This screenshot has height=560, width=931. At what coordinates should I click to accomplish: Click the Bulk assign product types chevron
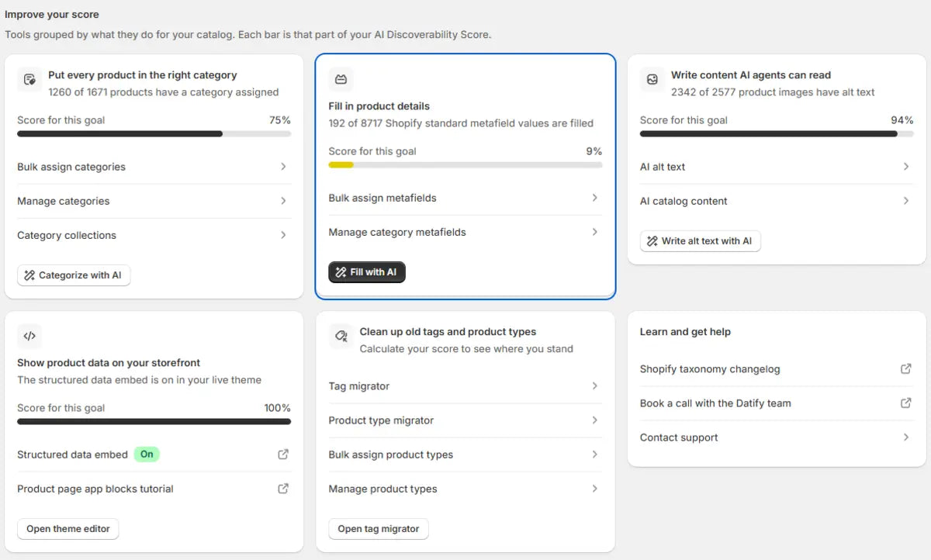tap(595, 455)
